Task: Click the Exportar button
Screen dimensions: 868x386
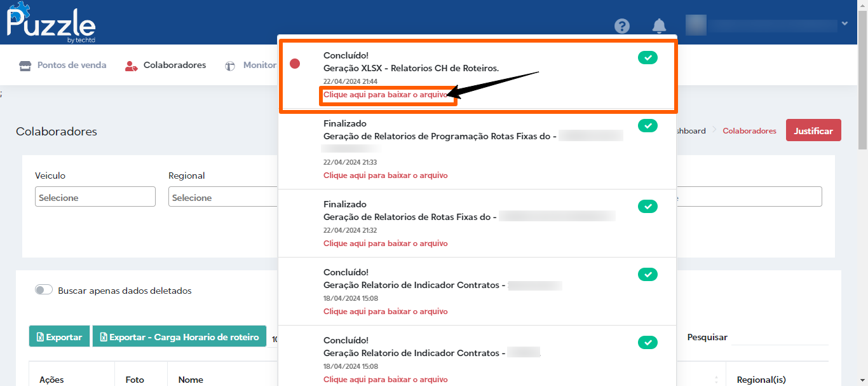Action: 59,337
